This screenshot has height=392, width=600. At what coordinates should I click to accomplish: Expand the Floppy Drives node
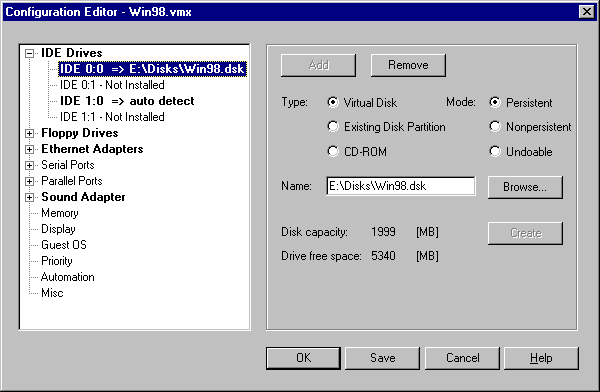pyautogui.click(x=29, y=133)
